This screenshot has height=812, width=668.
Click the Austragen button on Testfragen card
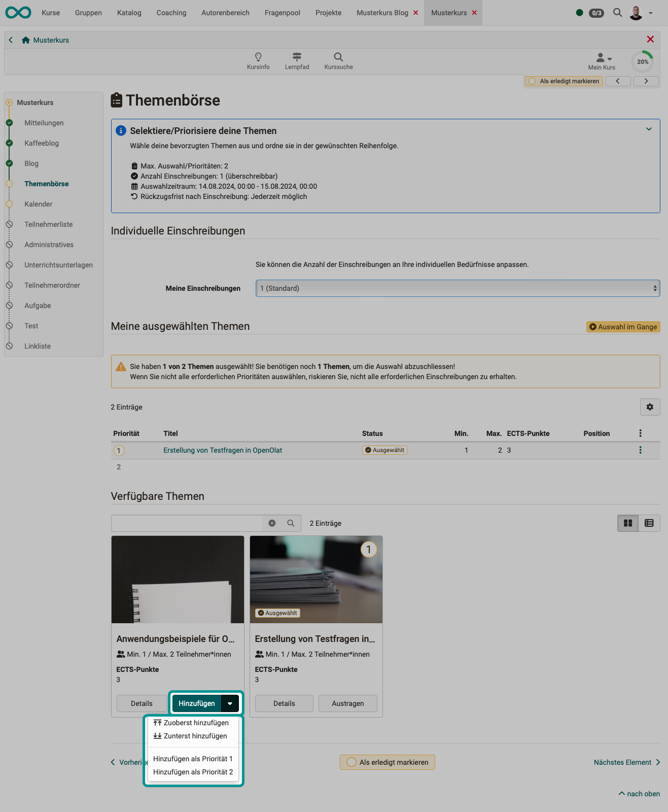click(x=347, y=703)
